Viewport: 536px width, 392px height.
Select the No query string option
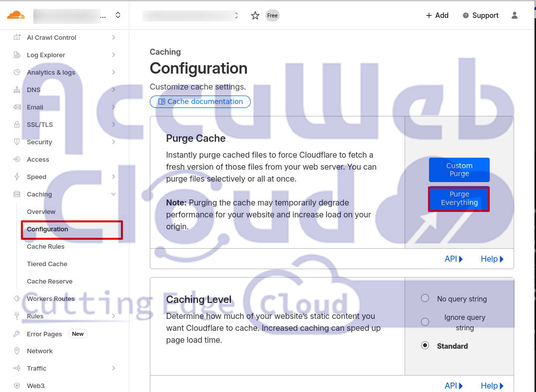coord(425,298)
